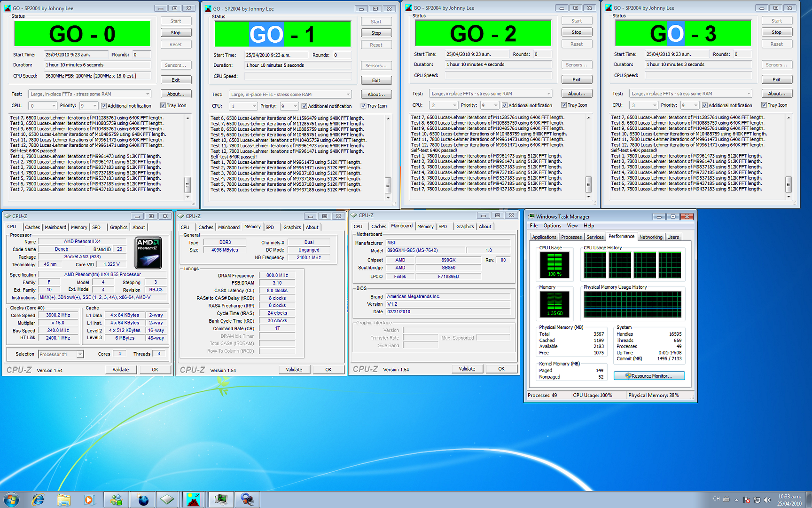Toggle Tray Icon checkbox in GO - 0 window
The image size is (812, 508).
(163, 105)
